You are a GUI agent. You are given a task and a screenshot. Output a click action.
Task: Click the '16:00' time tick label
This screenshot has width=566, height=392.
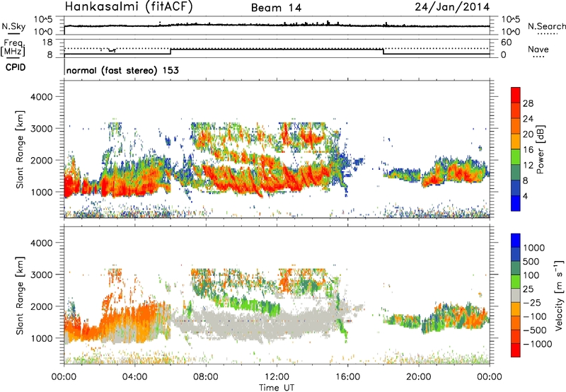(348, 377)
